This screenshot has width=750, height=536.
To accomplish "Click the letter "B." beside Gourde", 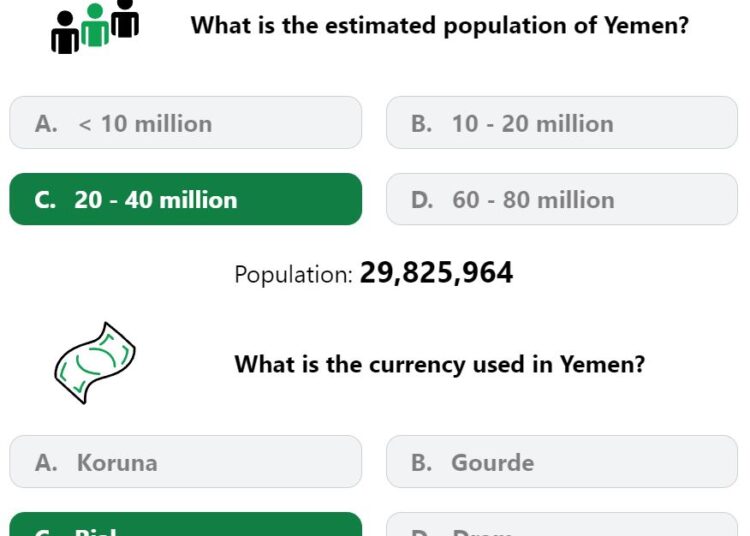I will point(421,463).
